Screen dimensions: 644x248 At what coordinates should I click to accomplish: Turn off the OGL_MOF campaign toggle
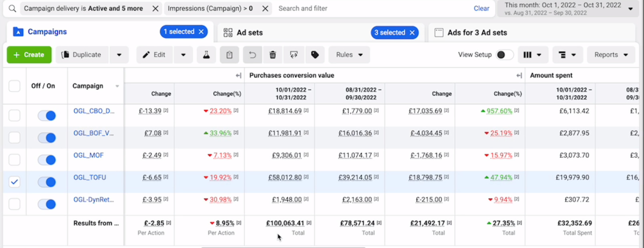point(47,160)
